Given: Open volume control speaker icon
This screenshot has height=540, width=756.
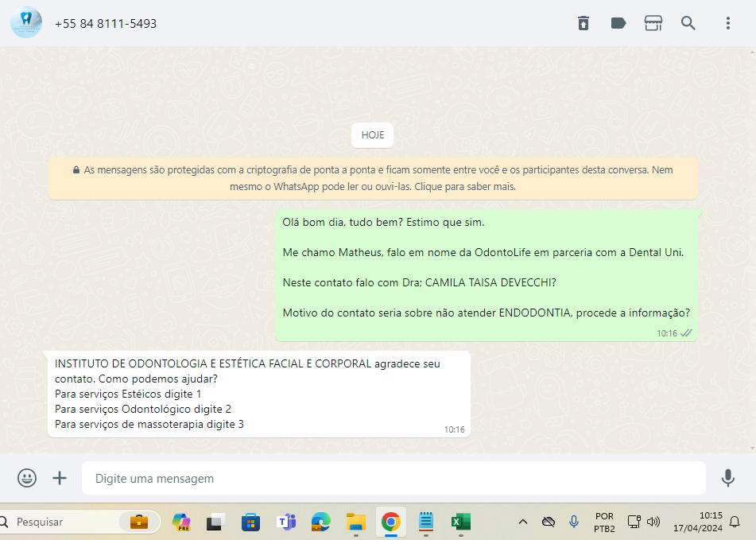Looking at the screenshot, I should point(653,522).
